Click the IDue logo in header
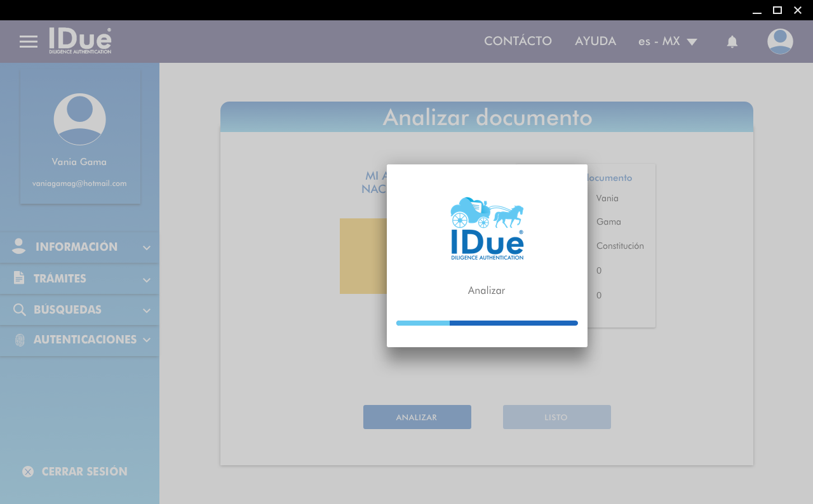Screen dimensions: 813x504 [x=80, y=41]
